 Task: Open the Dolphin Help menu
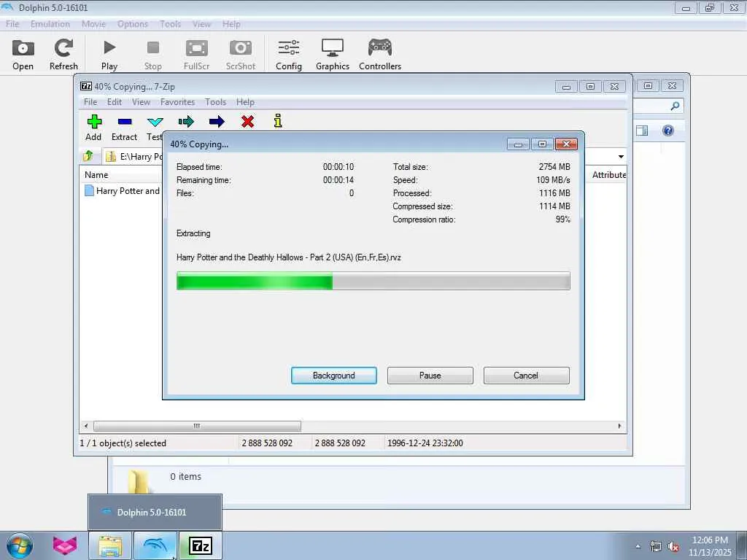coord(231,24)
